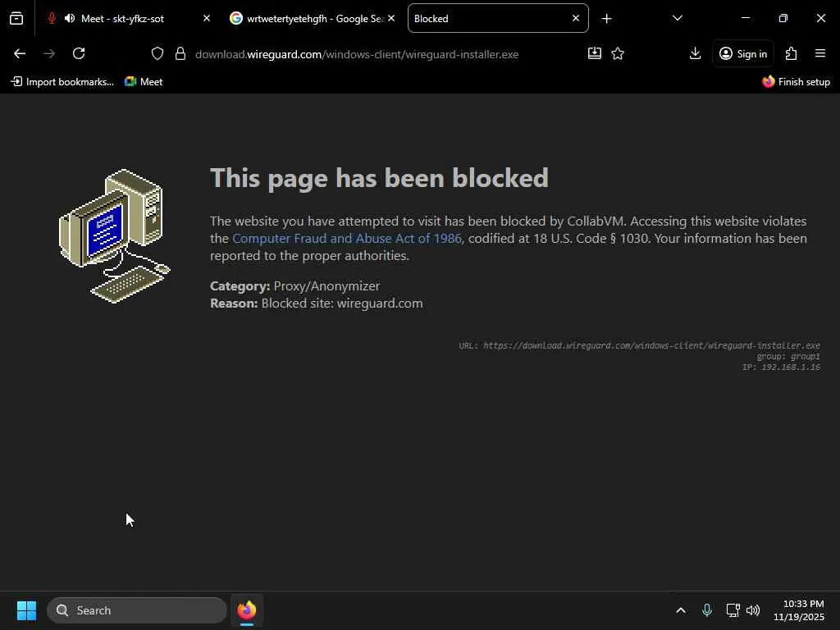This screenshot has height=630, width=840.
Task: Click the IP 192.168.1.16 text
Action: point(781,367)
